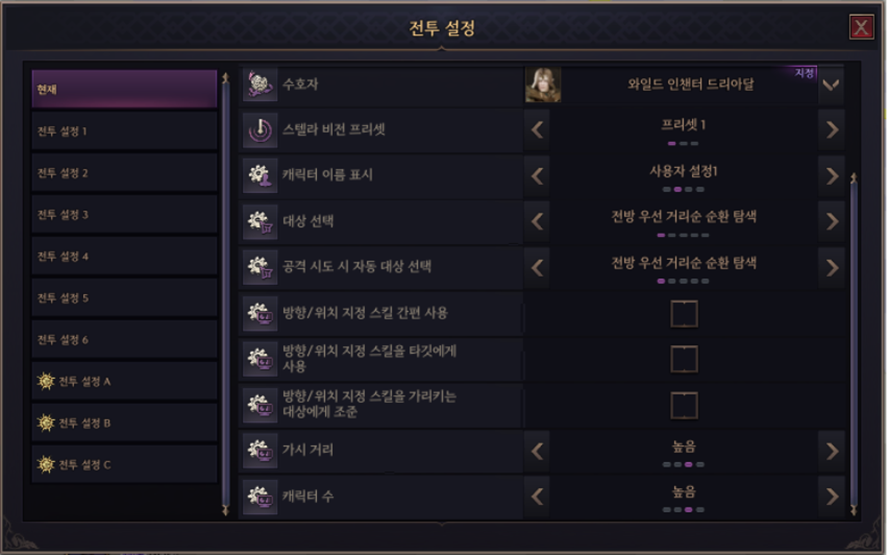Click the 캐릭터 이름 표시 setting icon
The height and width of the screenshot is (555, 888).
(x=261, y=175)
